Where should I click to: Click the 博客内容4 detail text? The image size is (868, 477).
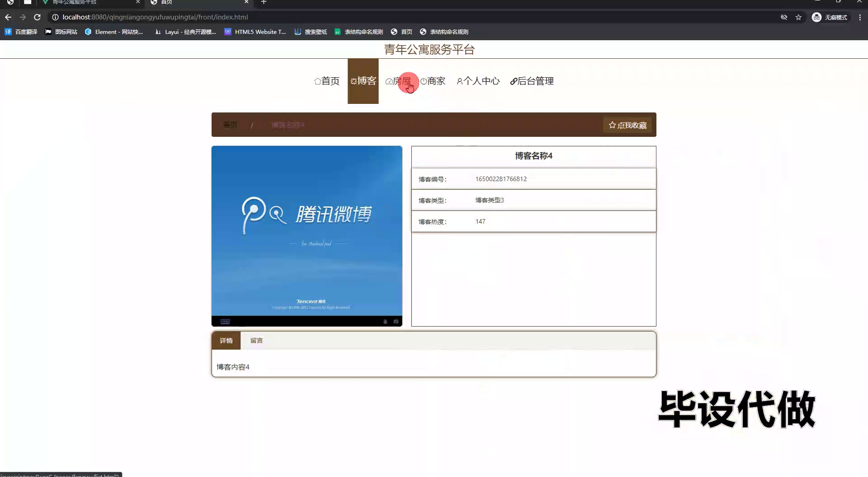233,367
